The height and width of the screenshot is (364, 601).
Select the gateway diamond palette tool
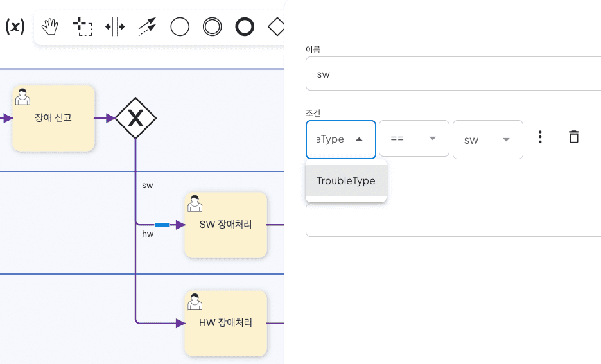[x=276, y=27]
